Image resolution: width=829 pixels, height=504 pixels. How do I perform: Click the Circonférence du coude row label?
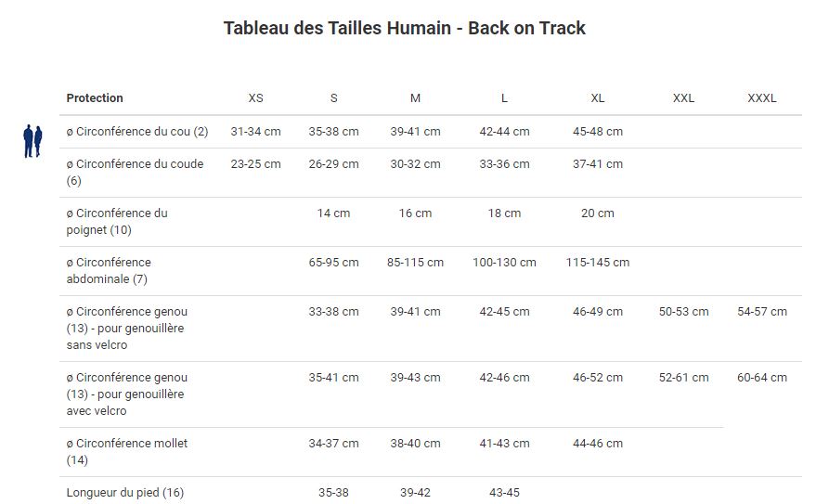click(135, 172)
